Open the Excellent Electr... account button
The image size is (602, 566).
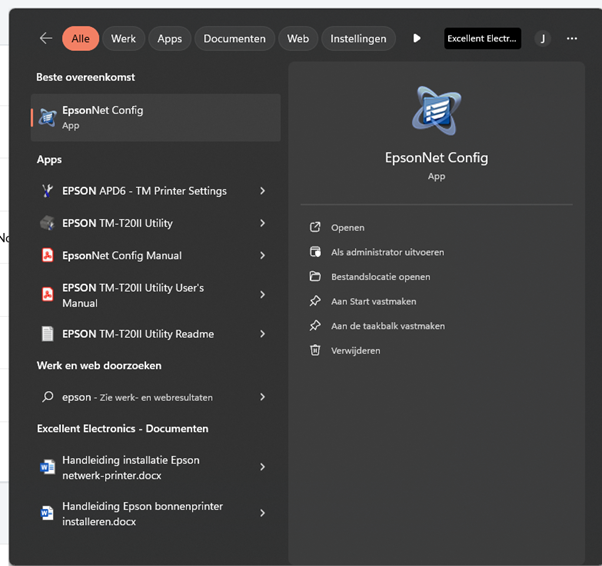pos(482,38)
